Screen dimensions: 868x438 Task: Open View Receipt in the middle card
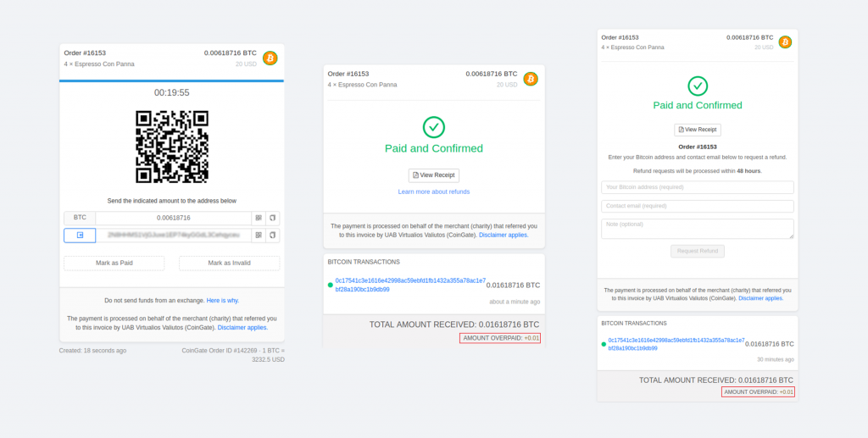tap(434, 175)
